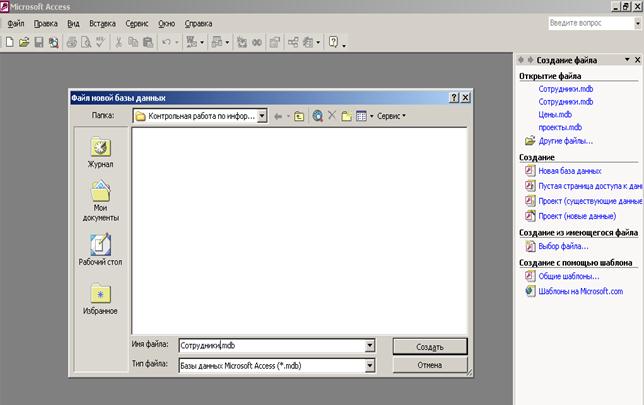Open the Analyze dropdown arrow

click(227, 42)
